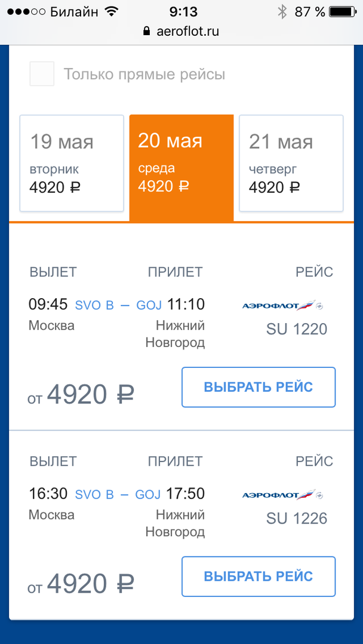The height and width of the screenshot is (644, 363).
Task: Select the 21 мая четверг date tab
Action: pyautogui.click(x=291, y=163)
